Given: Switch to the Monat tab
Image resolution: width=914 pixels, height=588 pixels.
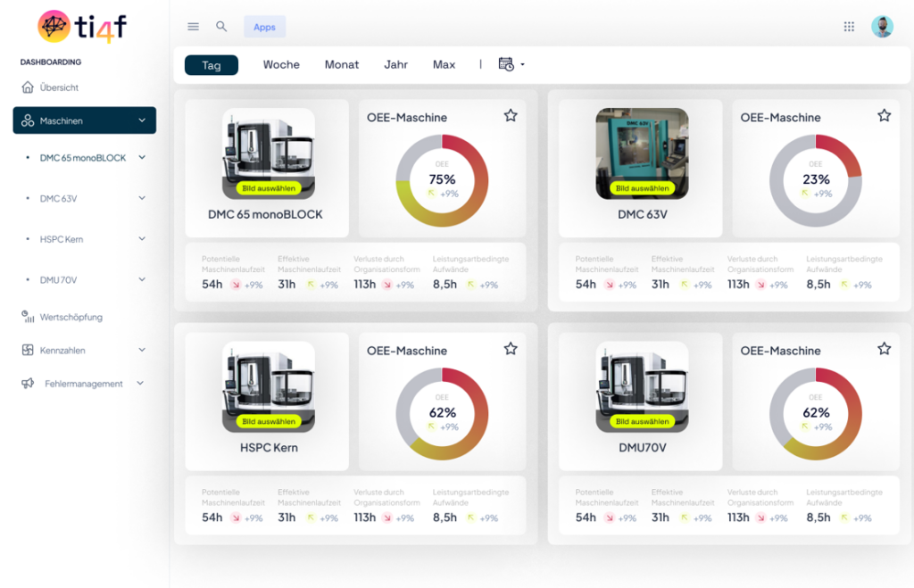Looking at the screenshot, I should click(342, 64).
